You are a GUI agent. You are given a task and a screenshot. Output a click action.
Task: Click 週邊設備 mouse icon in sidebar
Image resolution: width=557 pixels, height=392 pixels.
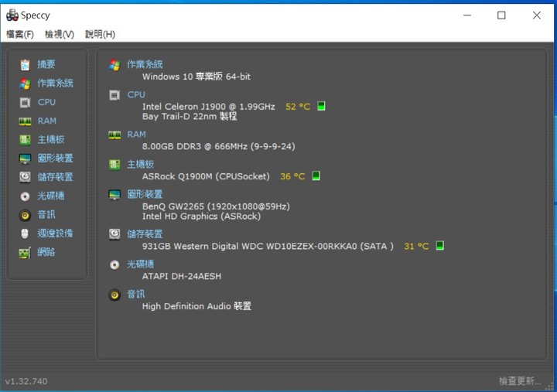(x=25, y=233)
